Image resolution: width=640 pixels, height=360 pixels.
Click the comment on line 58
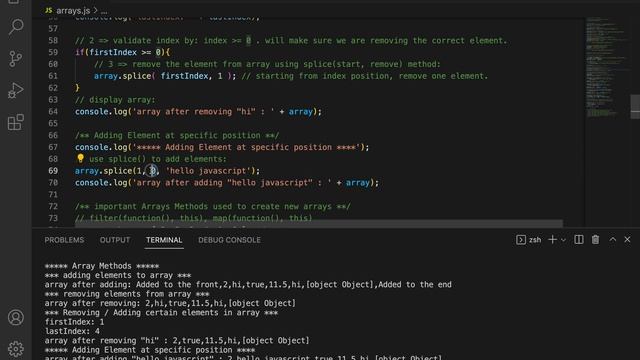pyautogui.click(x=291, y=40)
